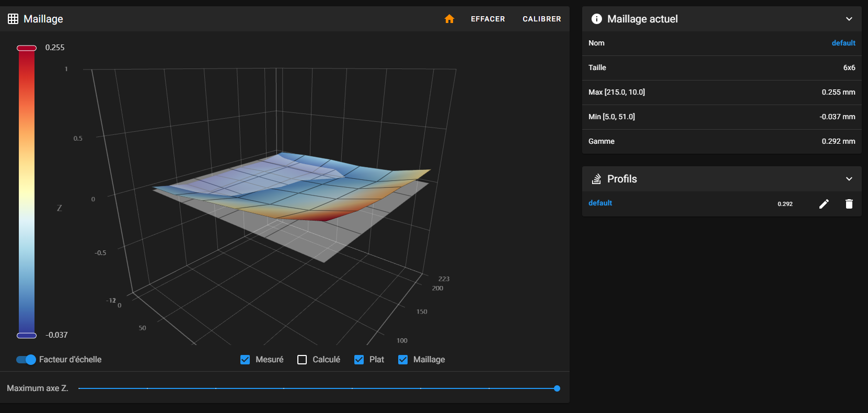Click the orange home icon
868x413 pixels.
click(x=449, y=19)
